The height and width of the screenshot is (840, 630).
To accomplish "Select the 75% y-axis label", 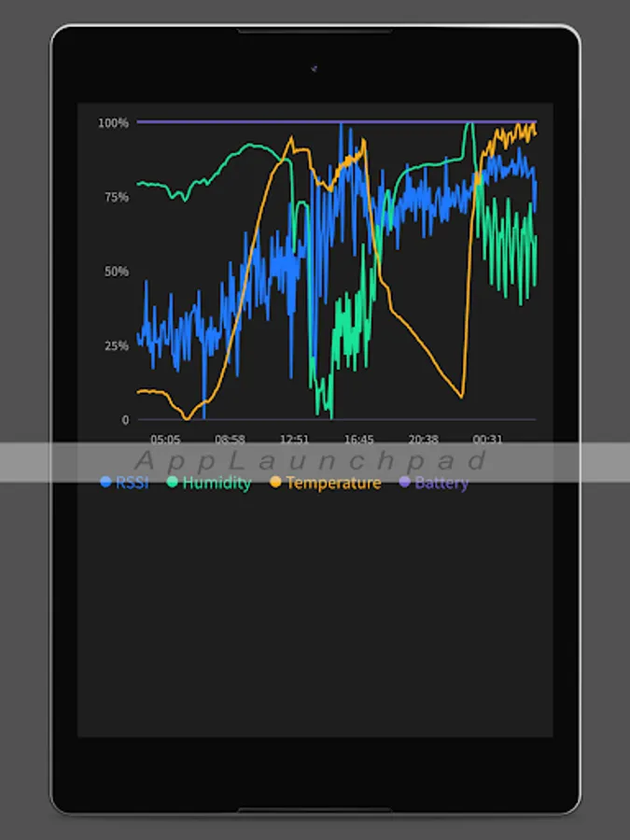I will 117,197.
